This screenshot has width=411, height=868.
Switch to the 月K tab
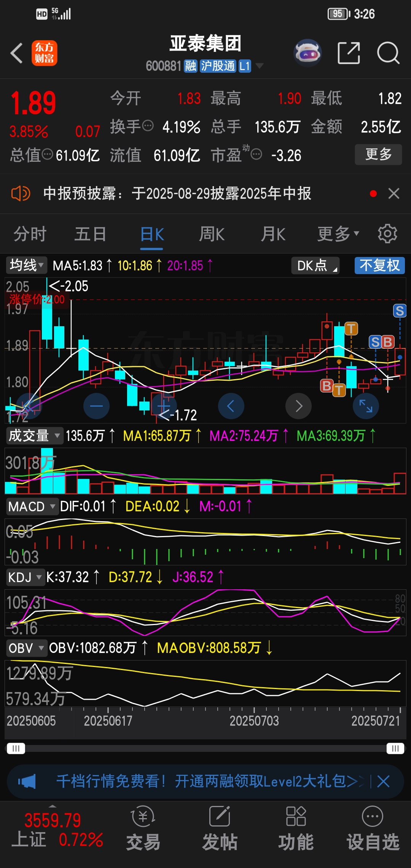pos(273,234)
